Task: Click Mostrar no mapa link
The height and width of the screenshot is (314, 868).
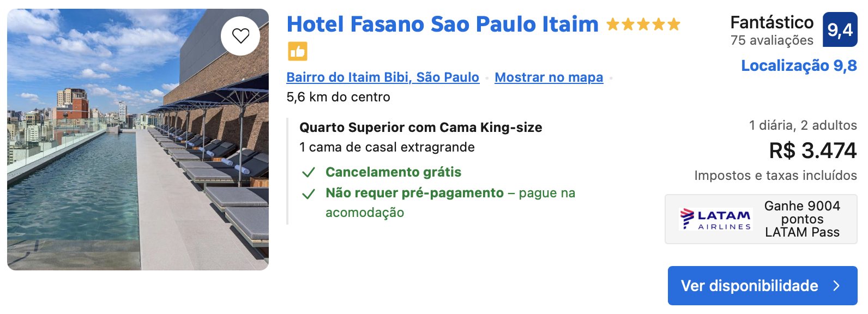Action: [548, 77]
